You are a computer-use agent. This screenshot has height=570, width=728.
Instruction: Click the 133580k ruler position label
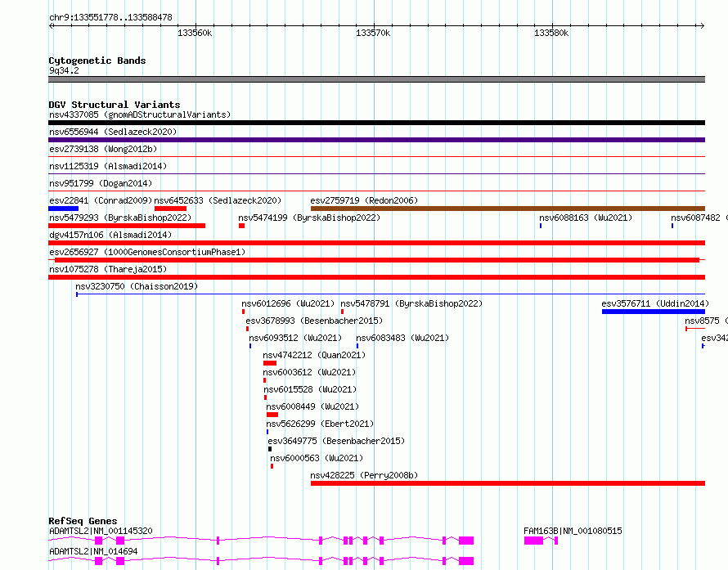point(551,33)
